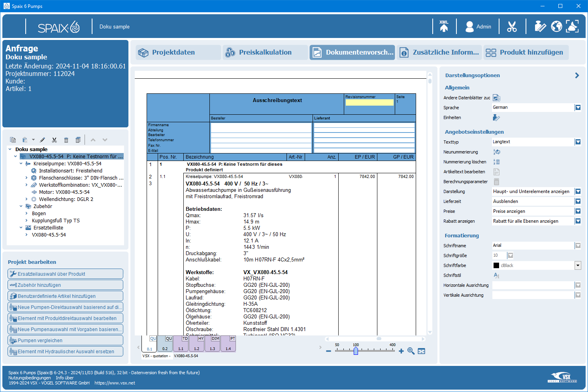The height and width of the screenshot is (392, 588).
Task: Click the globe language icon
Action: click(x=556, y=27)
